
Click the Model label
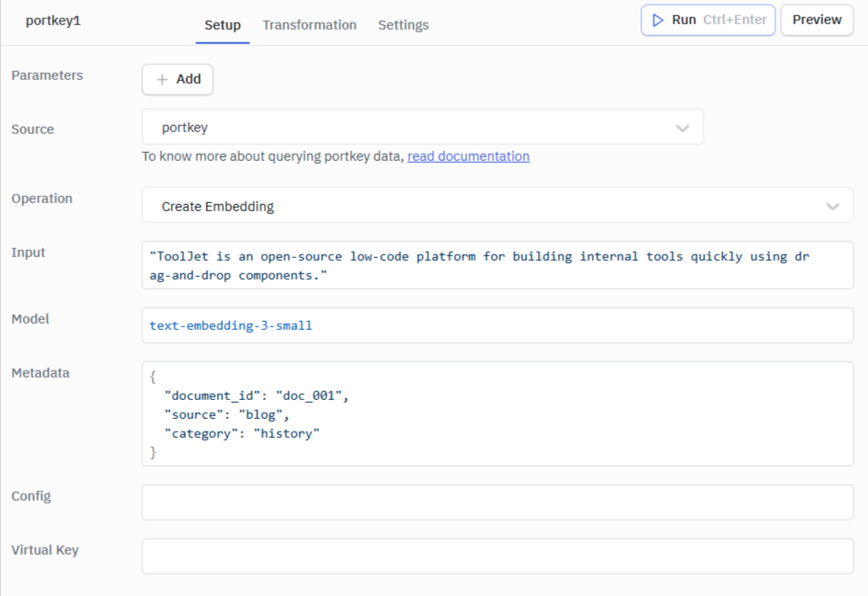point(30,319)
